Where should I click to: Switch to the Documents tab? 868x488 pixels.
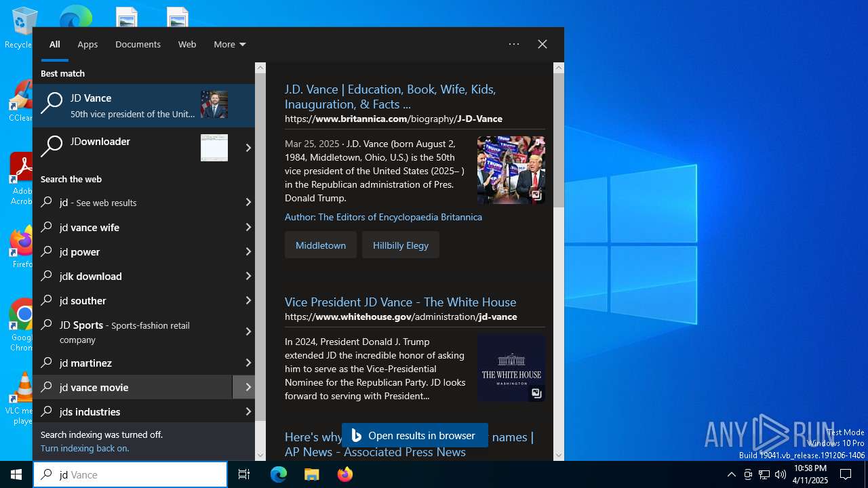tap(138, 44)
